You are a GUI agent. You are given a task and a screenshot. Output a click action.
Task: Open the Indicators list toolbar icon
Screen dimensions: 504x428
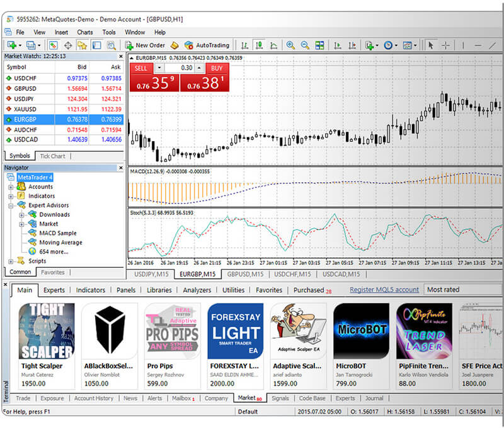tap(369, 45)
